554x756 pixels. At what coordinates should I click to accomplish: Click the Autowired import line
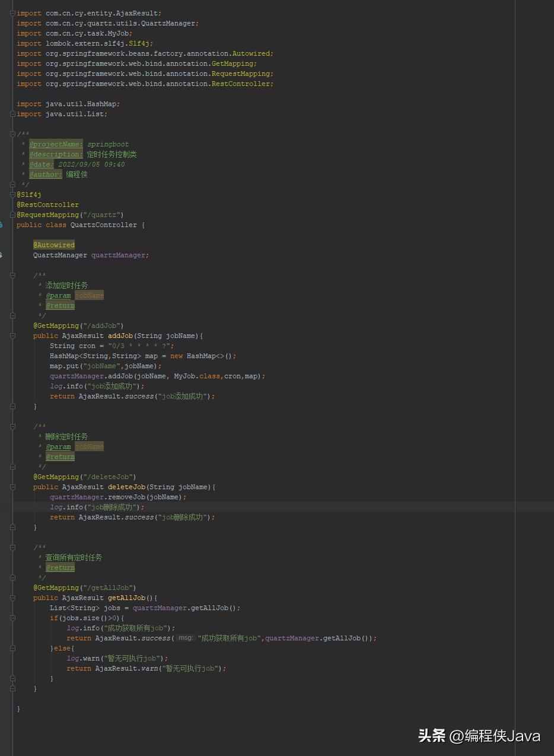[145, 53]
